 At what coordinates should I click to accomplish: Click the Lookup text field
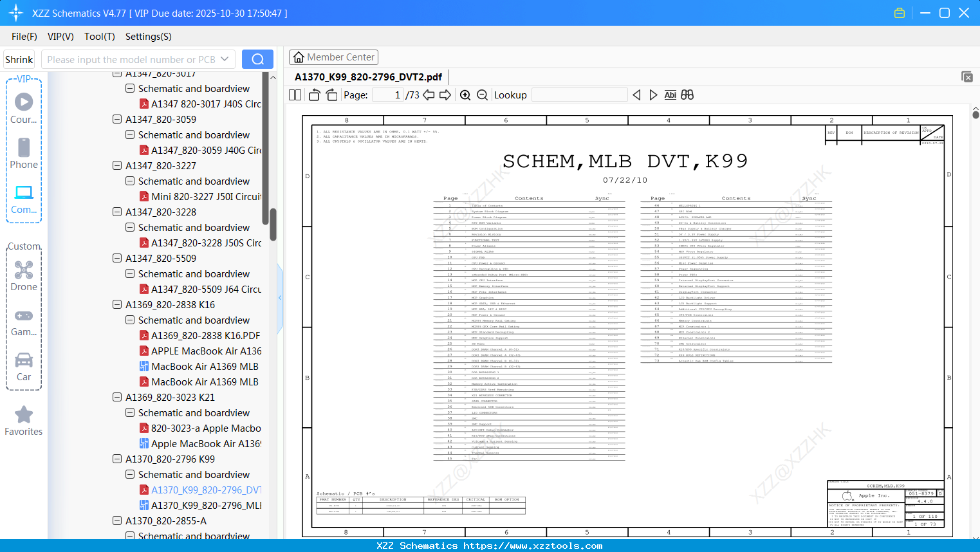[x=580, y=95]
